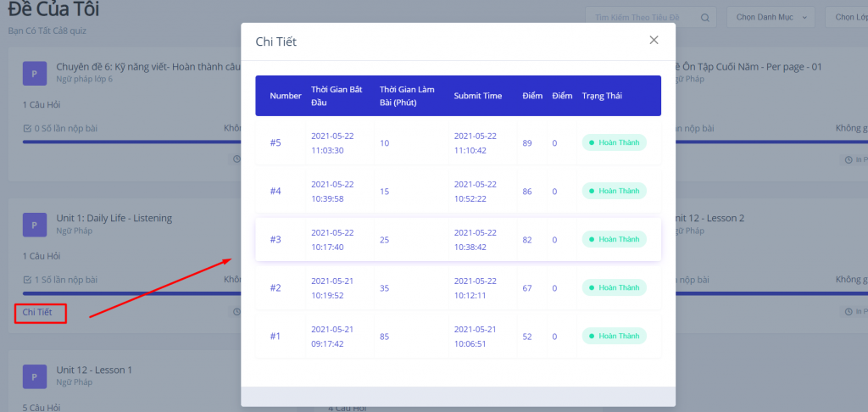Select attempt #2 row number
The image size is (868, 412).
click(x=275, y=287)
